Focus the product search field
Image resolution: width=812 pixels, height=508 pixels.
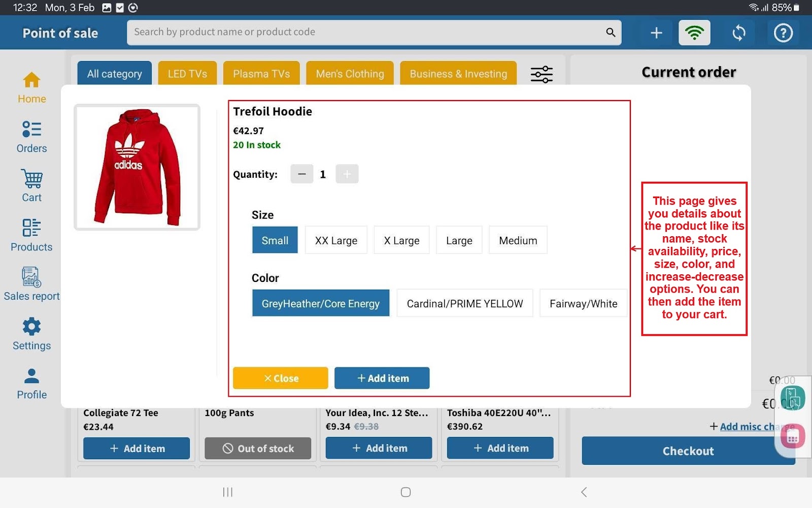pos(365,32)
